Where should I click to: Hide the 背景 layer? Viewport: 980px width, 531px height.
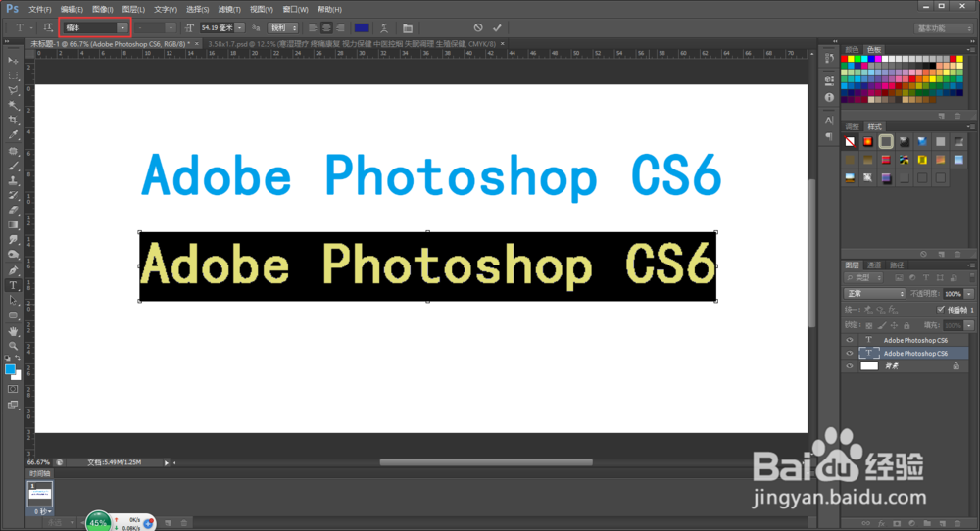click(849, 366)
